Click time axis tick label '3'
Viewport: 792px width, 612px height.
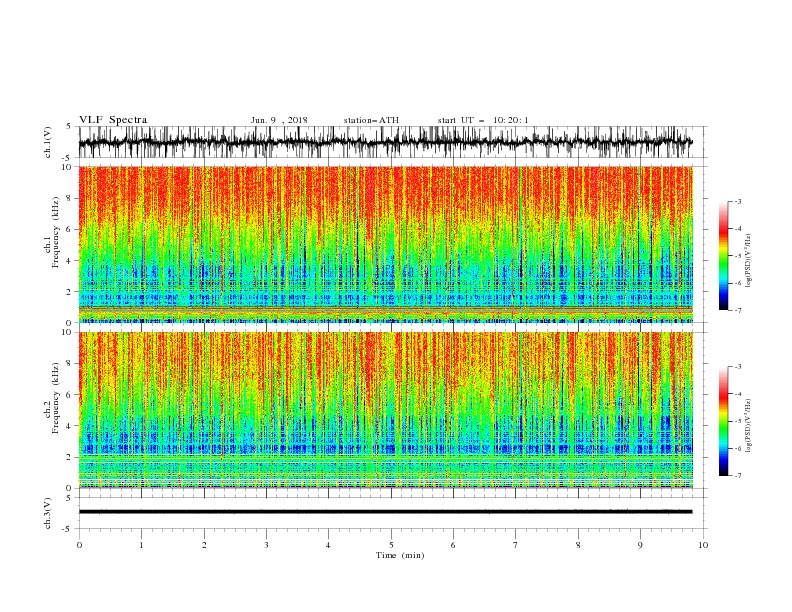(266, 545)
